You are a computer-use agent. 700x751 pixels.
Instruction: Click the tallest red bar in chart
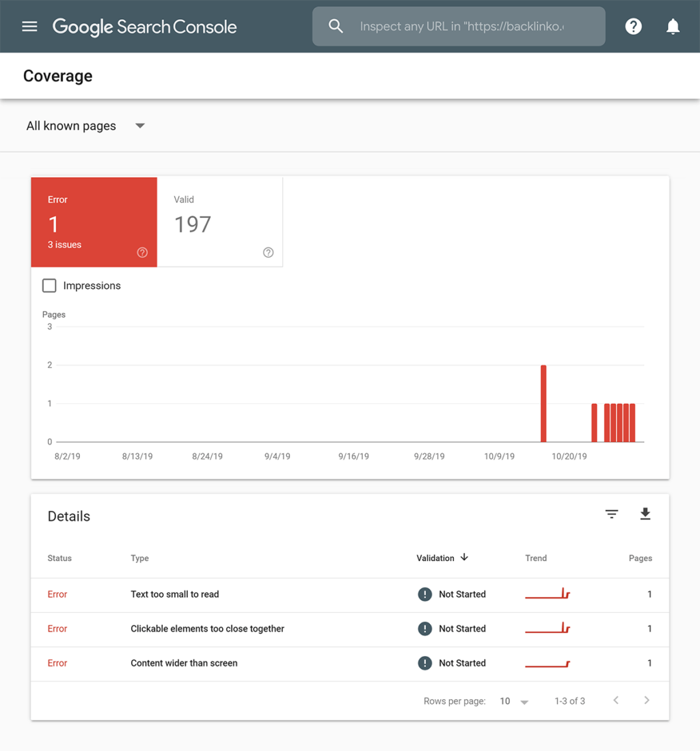point(543,403)
